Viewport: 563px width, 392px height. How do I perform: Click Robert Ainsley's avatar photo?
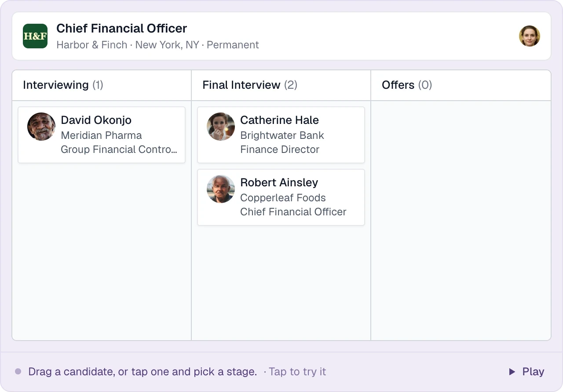point(221,189)
